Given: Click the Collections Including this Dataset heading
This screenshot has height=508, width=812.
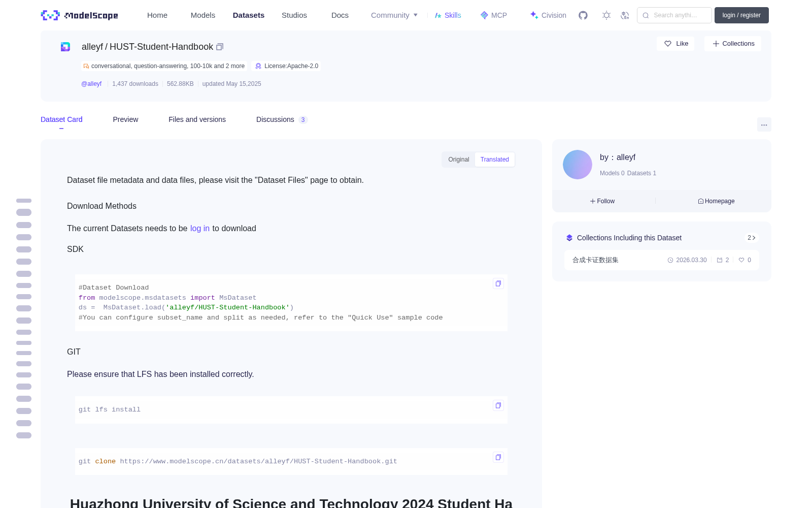Looking at the screenshot, I should pos(629,238).
